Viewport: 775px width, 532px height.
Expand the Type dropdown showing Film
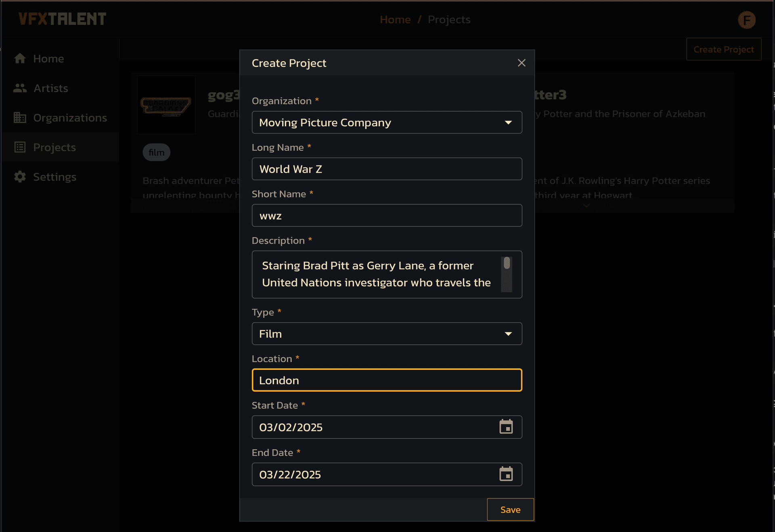(387, 334)
